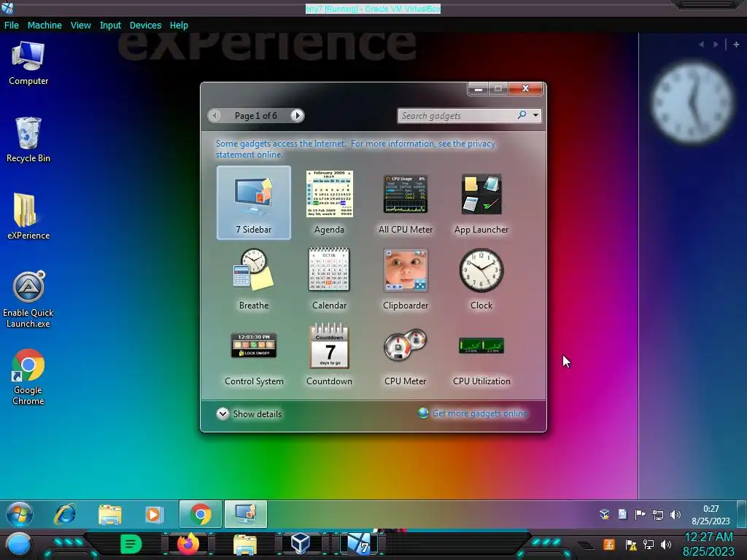Image resolution: width=747 pixels, height=560 pixels.
Task: Click the guest clock showing 0:27
Action: pyautogui.click(x=711, y=514)
